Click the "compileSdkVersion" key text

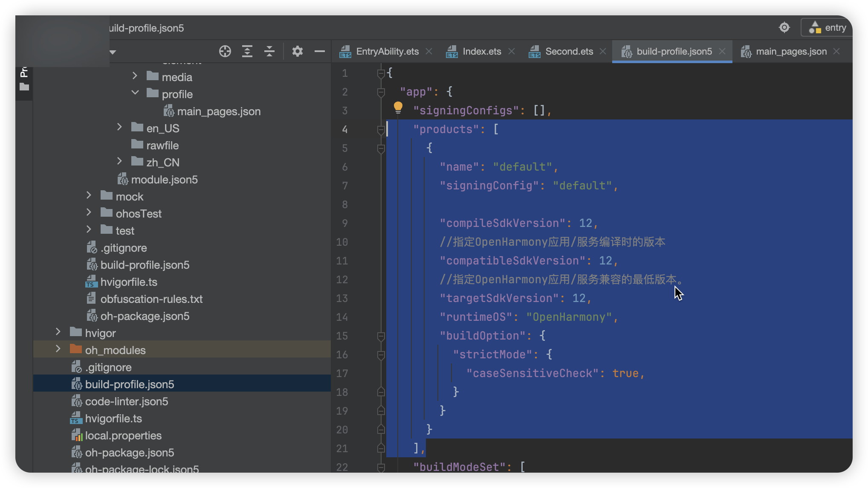click(503, 223)
